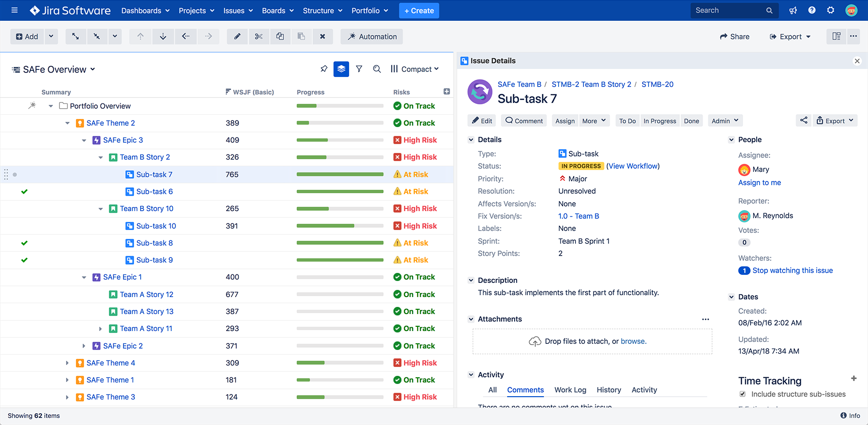Open the structure search magnifier

[x=377, y=69]
